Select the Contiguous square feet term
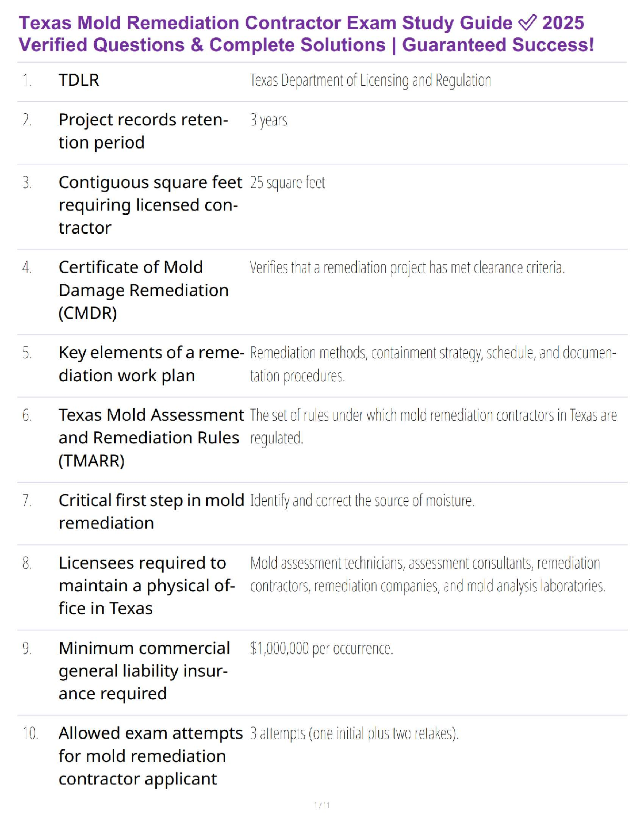644x834 pixels. point(150,205)
